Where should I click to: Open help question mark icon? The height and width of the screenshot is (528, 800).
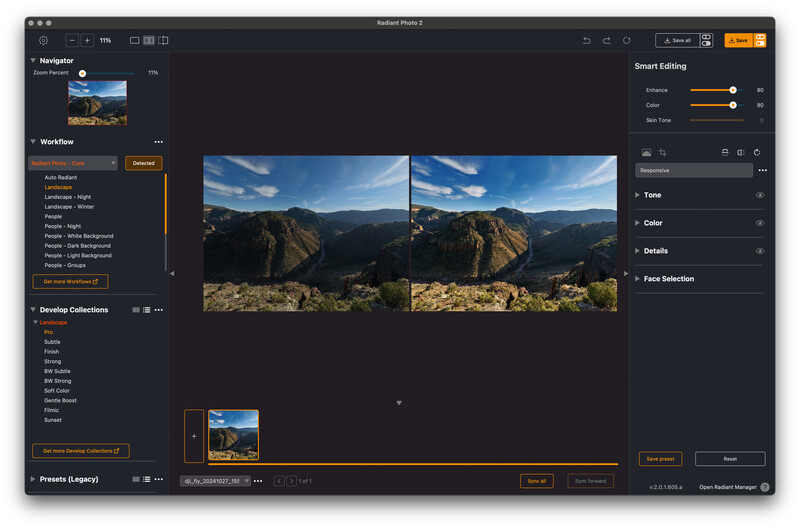coord(764,487)
